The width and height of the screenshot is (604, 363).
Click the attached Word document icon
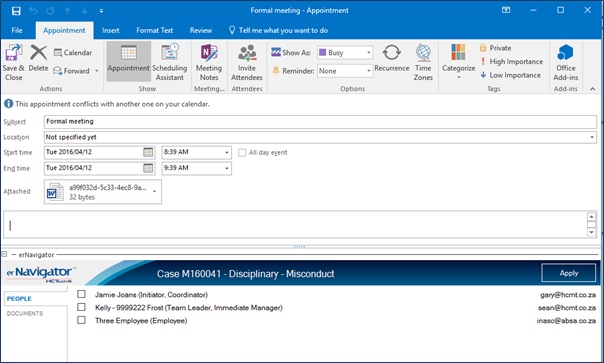pyautogui.click(x=55, y=192)
